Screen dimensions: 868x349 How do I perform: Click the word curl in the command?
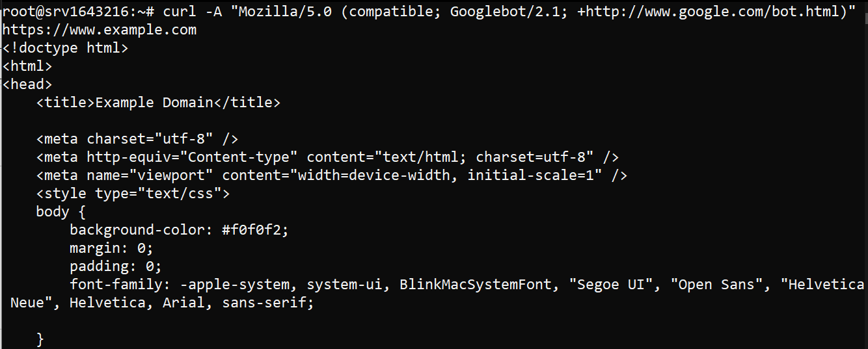(x=180, y=12)
